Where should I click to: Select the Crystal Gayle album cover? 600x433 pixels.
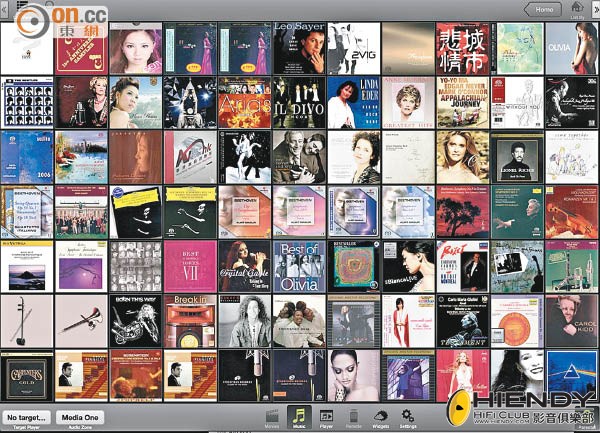tap(244, 265)
